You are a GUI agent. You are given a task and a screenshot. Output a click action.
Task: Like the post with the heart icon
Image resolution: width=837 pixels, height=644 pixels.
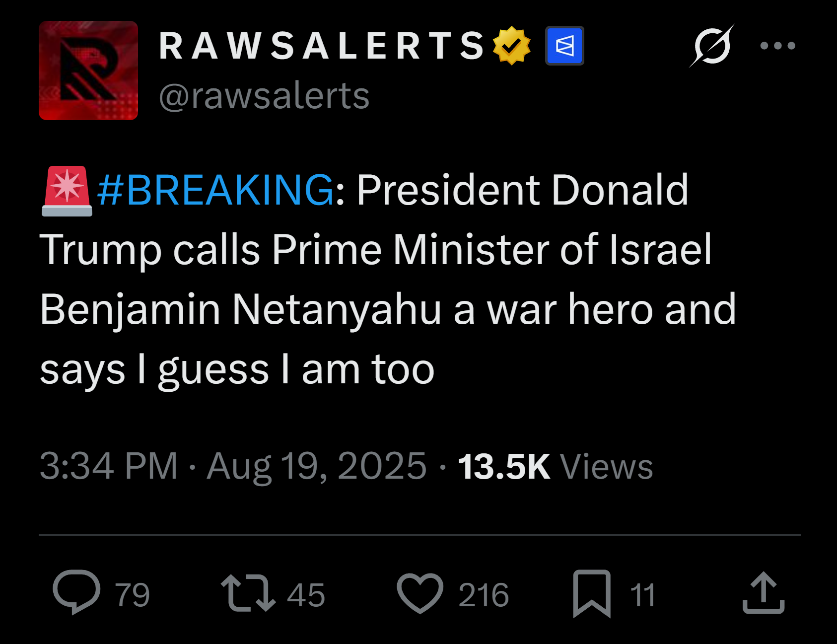point(420,593)
